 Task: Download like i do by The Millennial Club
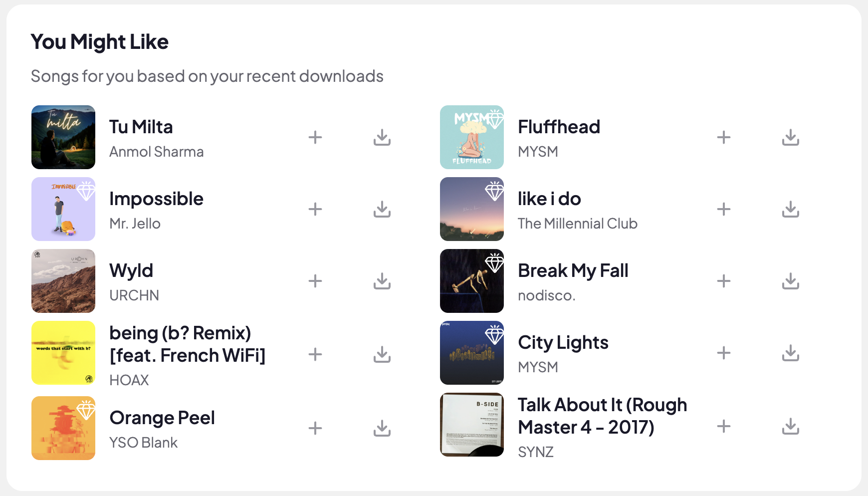(790, 209)
